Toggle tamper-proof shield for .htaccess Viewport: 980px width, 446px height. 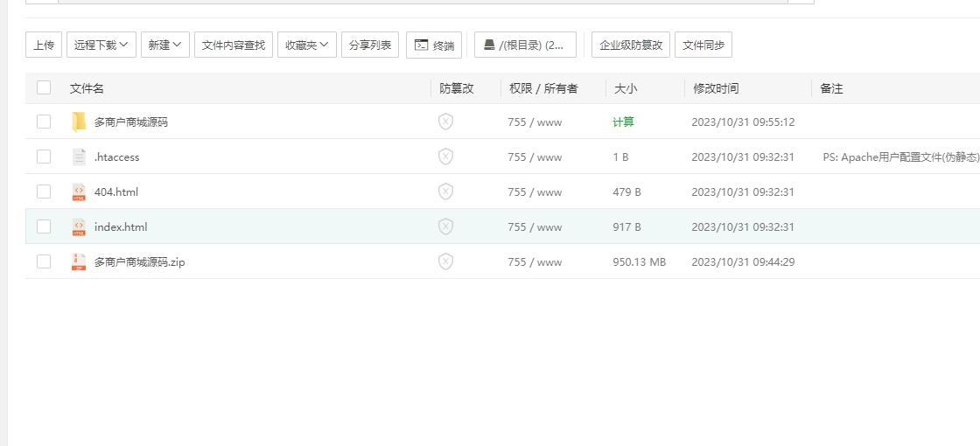pos(445,157)
